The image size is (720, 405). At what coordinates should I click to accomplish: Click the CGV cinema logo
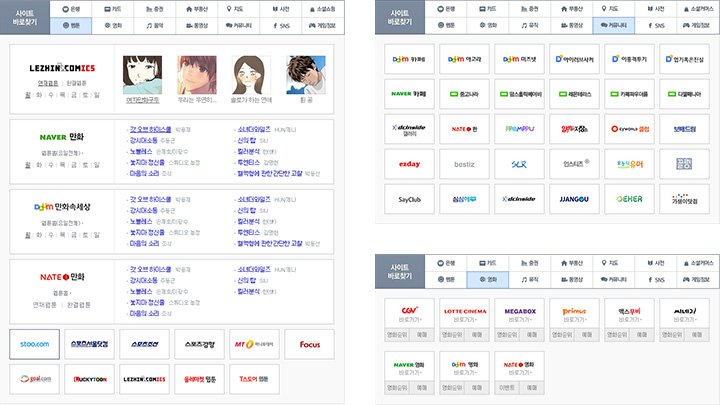409,312
